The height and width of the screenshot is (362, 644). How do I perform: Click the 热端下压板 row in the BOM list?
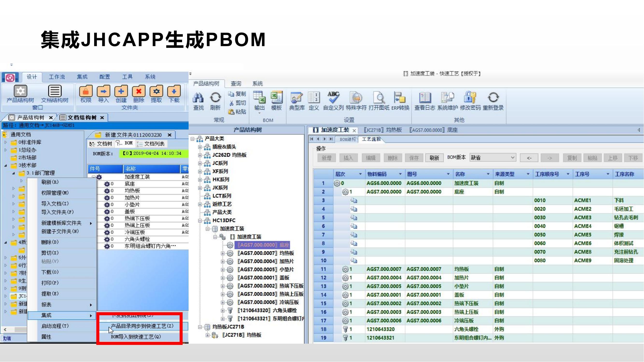pos(138,218)
